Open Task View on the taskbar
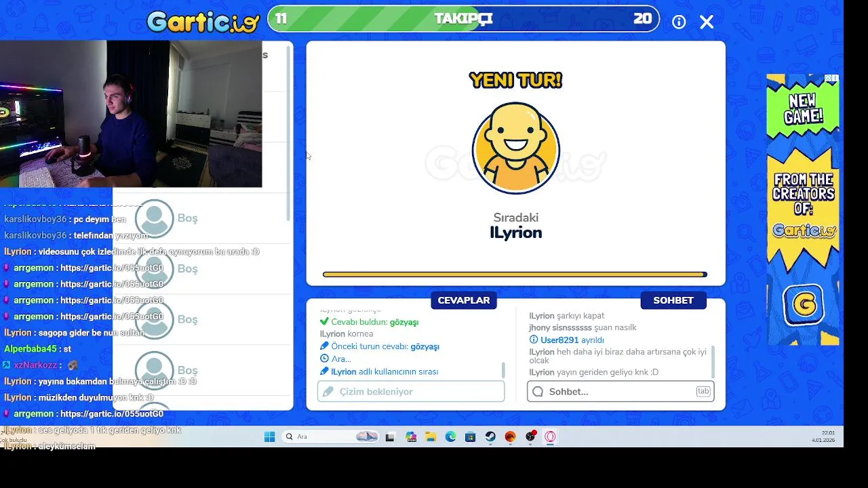This screenshot has height=488, width=868. pos(390,437)
